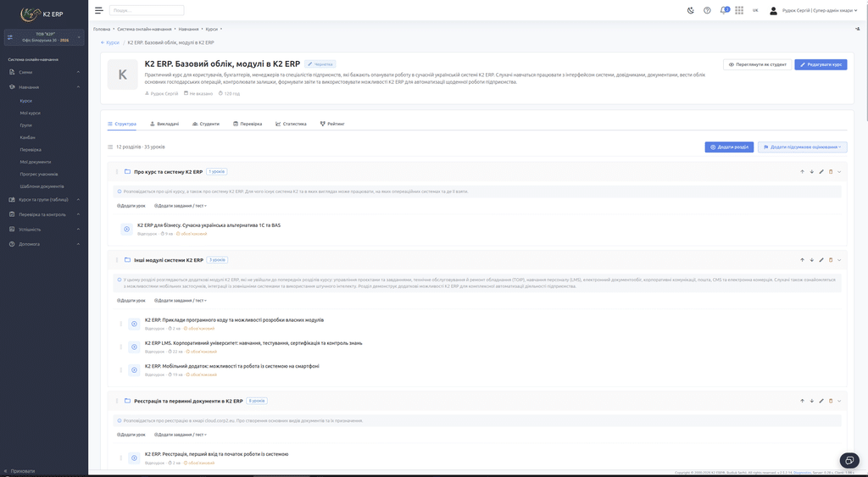Screen dimensions: 868x477
Task: Open Додати завдання / тест in first section
Action: [x=181, y=206]
